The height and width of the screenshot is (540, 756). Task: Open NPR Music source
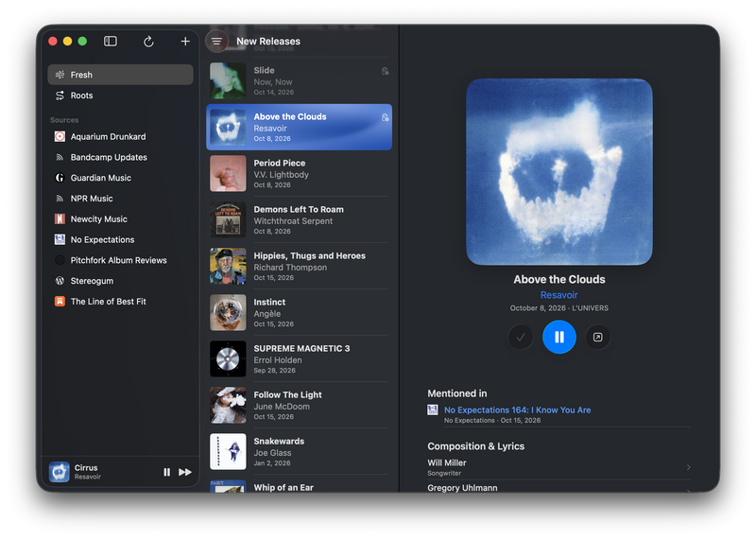tap(121, 199)
